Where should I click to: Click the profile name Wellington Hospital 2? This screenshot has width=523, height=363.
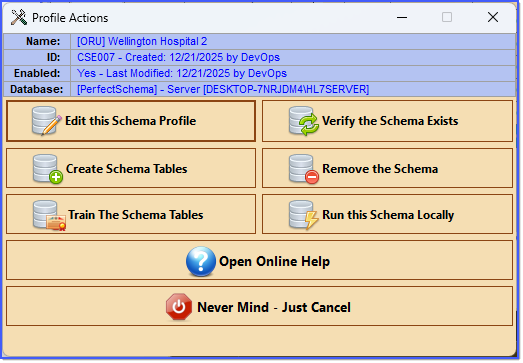click(x=142, y=41)
